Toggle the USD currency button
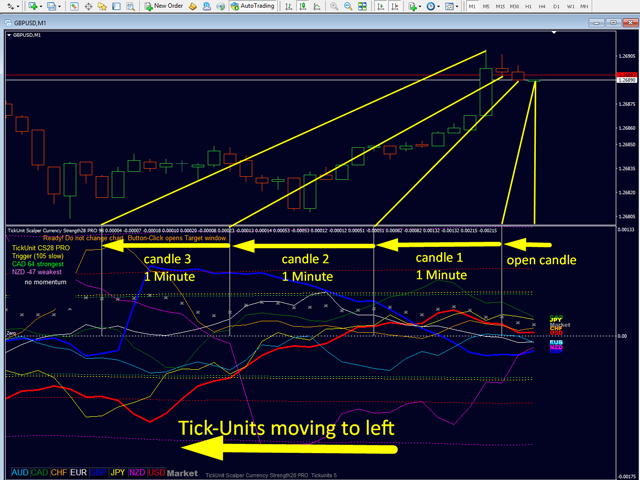Image resolution: width=640 pixels, height=480 pixels. click(x=157, y=473)
